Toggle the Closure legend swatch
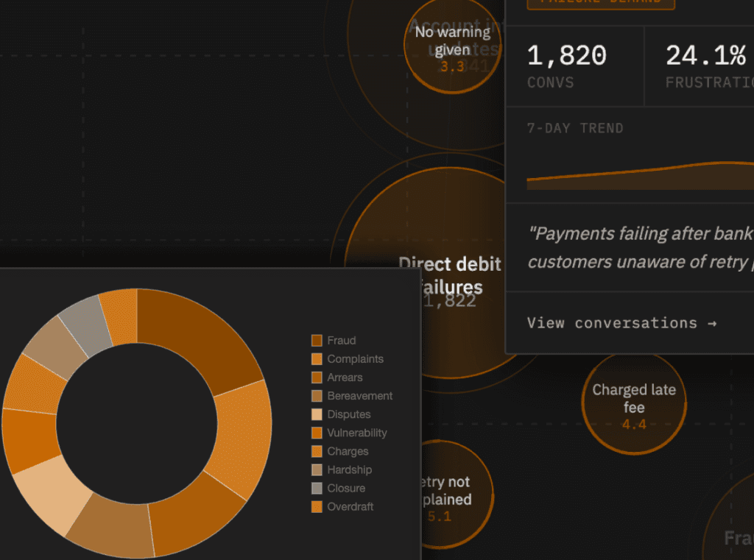Viewport: 754px width, 560px height. tap(317, 489)
